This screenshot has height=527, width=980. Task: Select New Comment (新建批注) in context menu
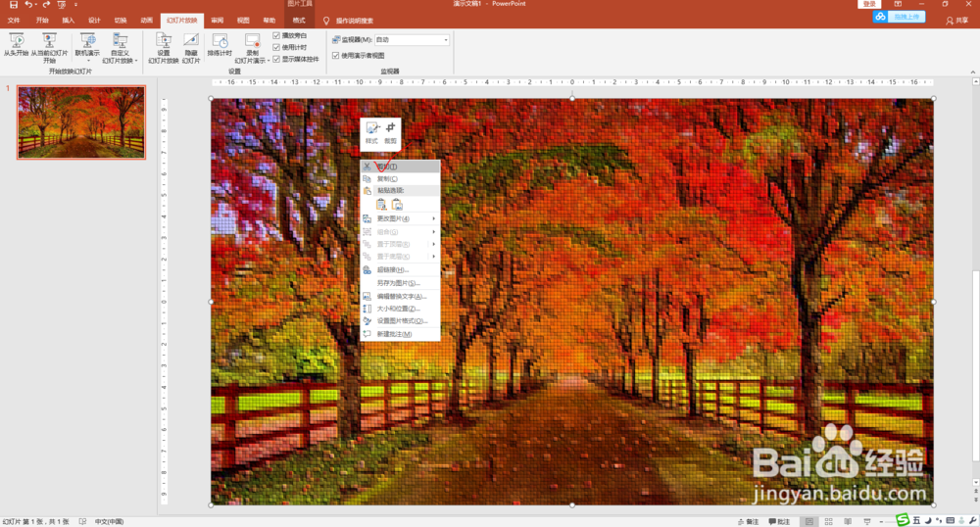coord(400,334)
